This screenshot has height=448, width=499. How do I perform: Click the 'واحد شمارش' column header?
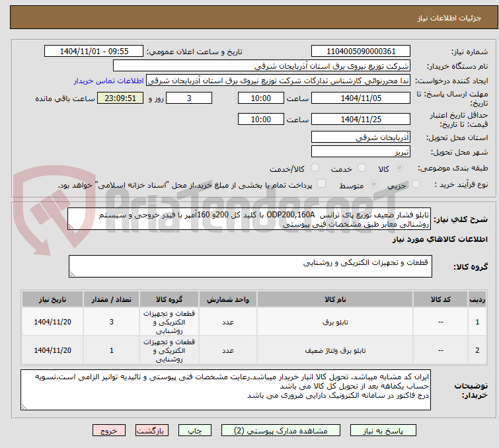[x=228, y=299]
